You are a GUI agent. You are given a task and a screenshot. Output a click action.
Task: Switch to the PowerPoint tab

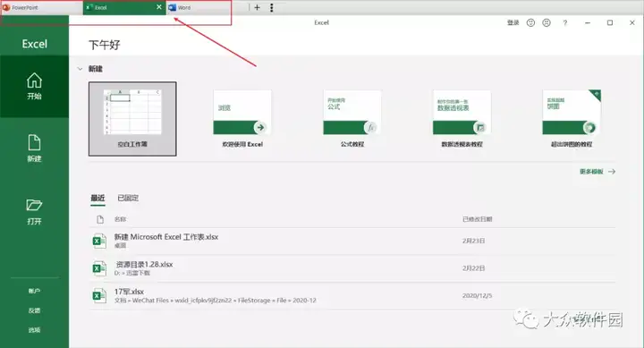(41, 7)
